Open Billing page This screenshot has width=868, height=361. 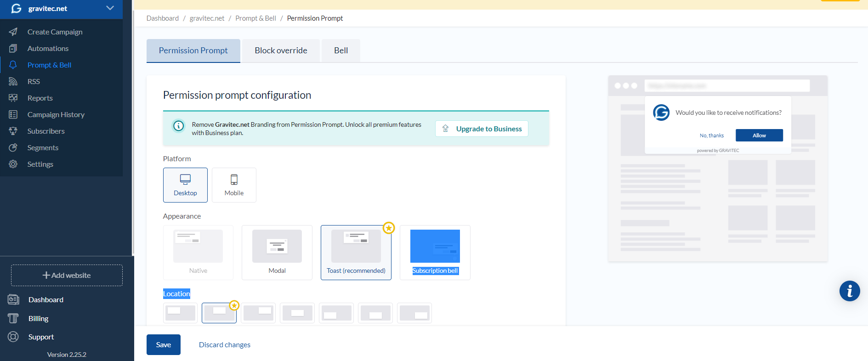[x=39, y=318]
